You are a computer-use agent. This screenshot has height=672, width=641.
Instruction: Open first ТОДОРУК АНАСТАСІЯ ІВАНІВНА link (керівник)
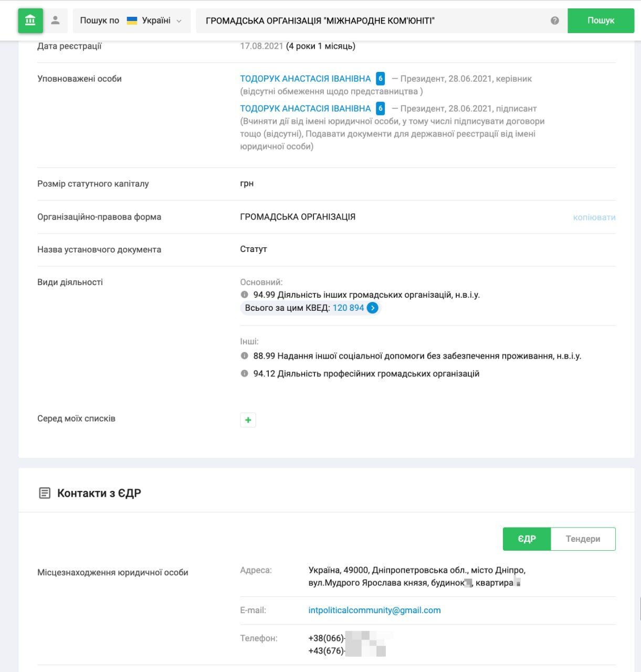[306, 79]
